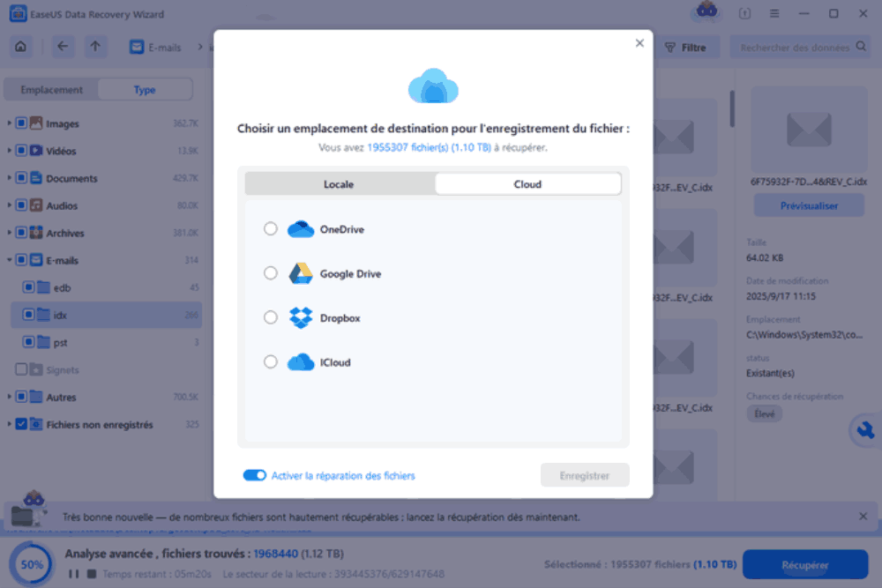Expand the Documents tree node
Image resolution: width=882 pixels, height=588 pixels.
tap(9, 178)
